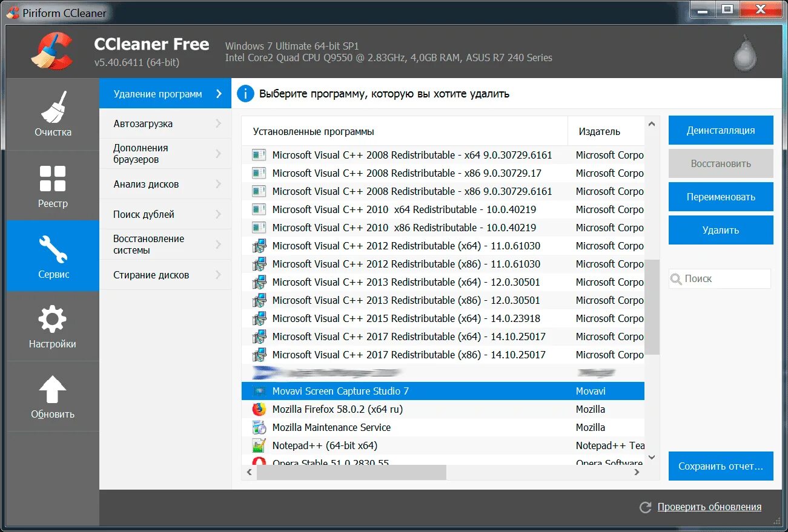Select the Notepad++ (64-bit x64) entry
Image resolution: width=788 pixels, height=532 pixels.
click(443, 445)
